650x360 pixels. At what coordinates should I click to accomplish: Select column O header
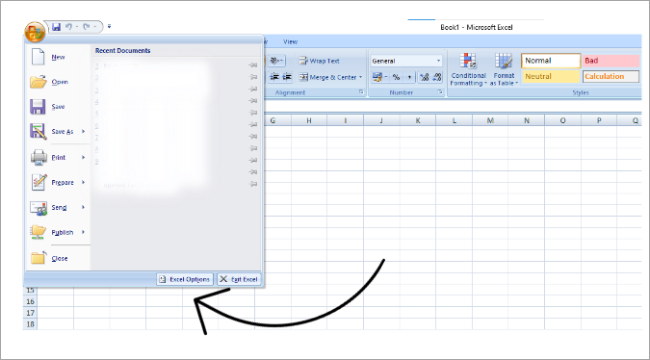(563, 120)
